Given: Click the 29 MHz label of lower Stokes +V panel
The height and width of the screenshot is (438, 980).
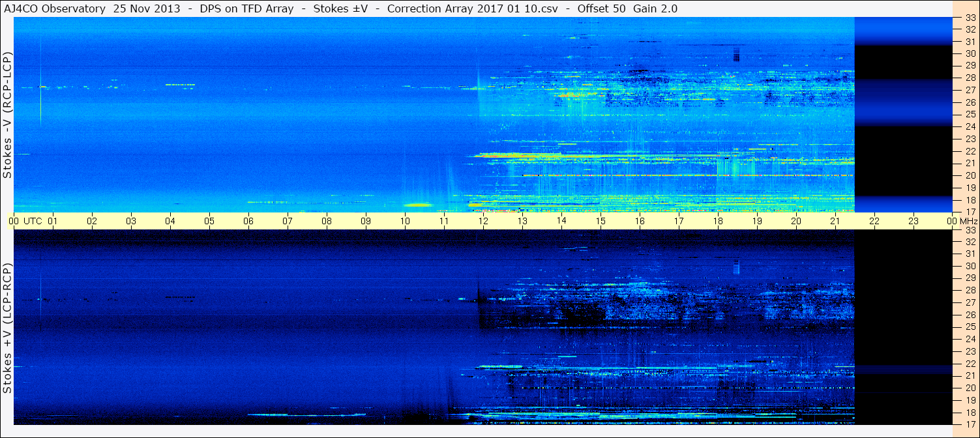Looking at the screenshot, I should pos(970,278).
